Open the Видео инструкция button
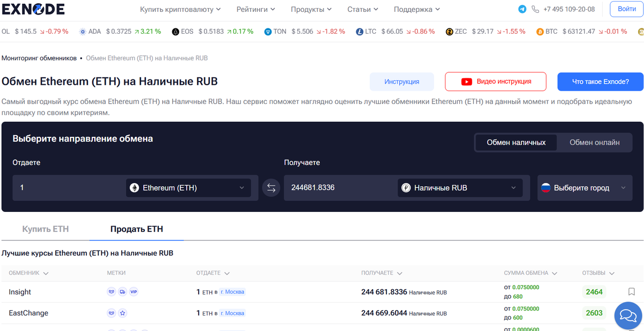644x331 pixels. pos(496,82)
